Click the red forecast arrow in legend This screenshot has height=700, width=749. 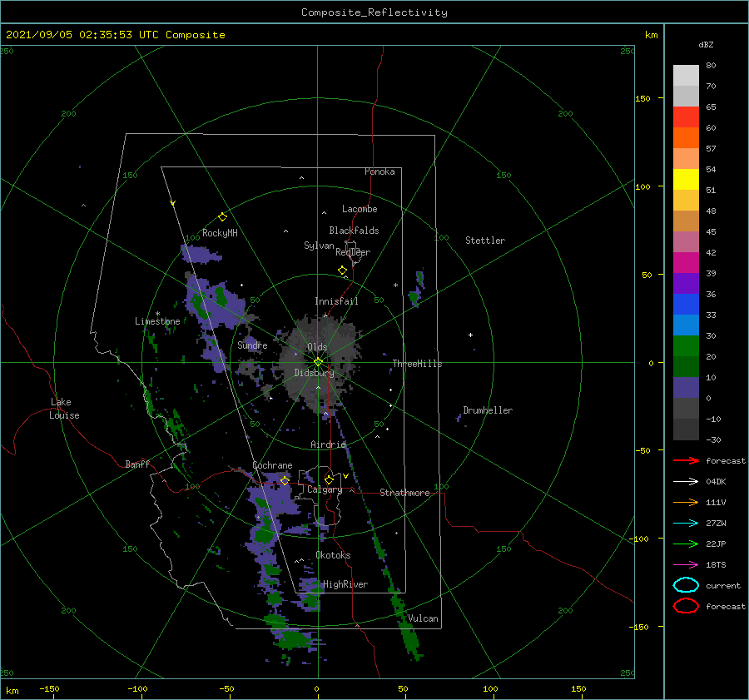coord(686,460)
